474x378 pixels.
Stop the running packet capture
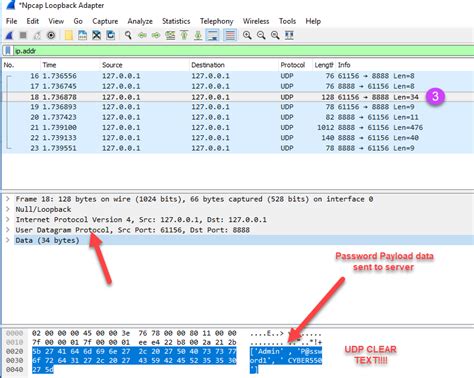pos(23,35)
